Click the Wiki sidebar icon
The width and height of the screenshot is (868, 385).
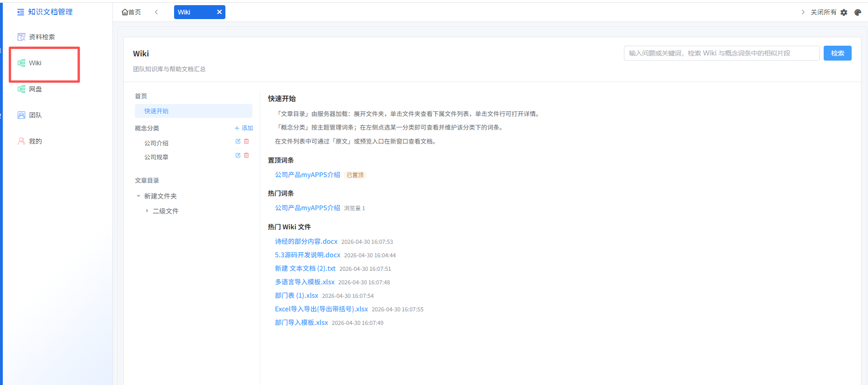[21, 63]
